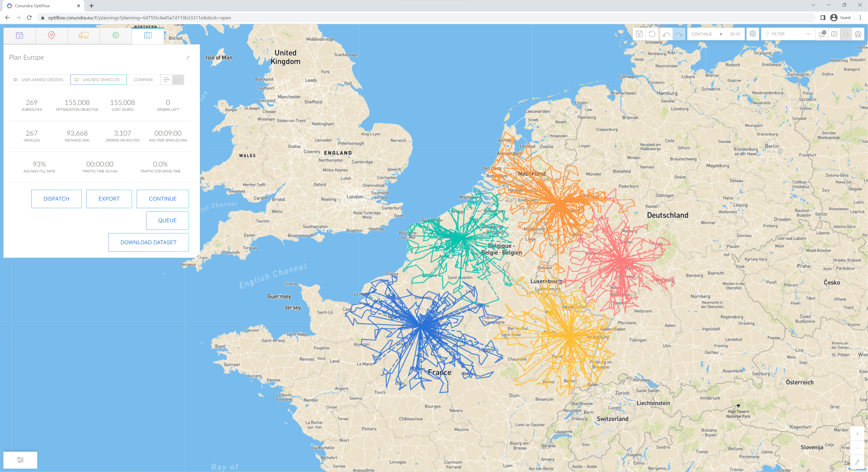Open the truck vehicles tab

[x=84, y=35]
